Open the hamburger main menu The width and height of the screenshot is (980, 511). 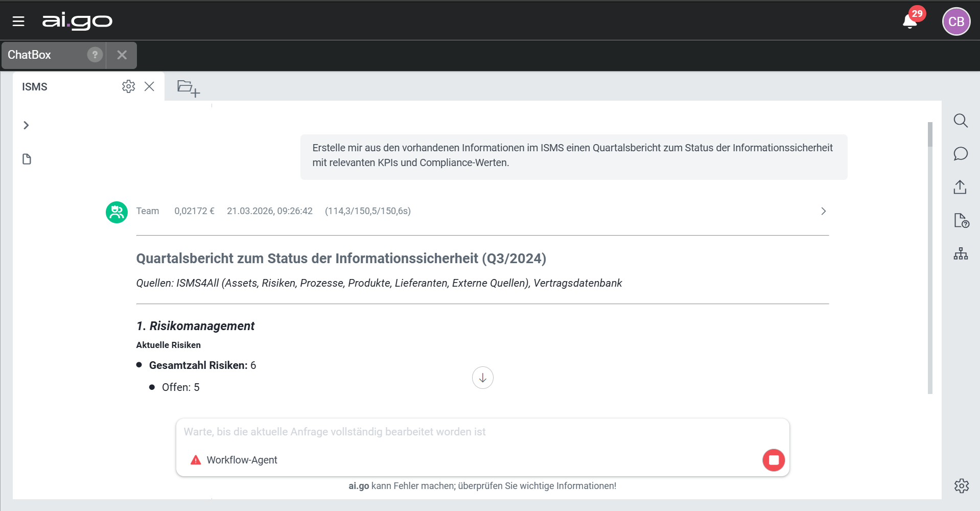[x=18, y=21]
